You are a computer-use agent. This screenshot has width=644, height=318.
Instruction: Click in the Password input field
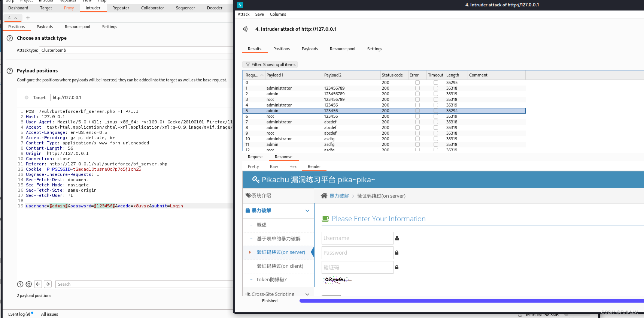coord(357,253)
